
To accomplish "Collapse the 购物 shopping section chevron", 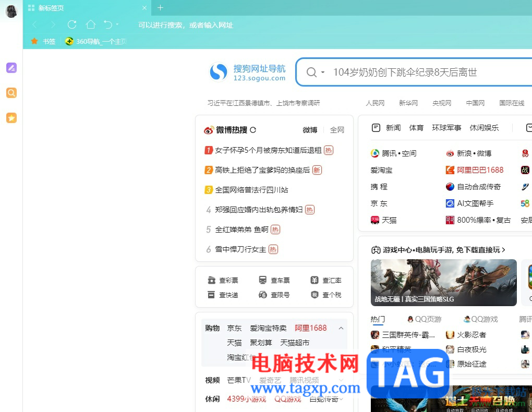I will coord(341,328).
